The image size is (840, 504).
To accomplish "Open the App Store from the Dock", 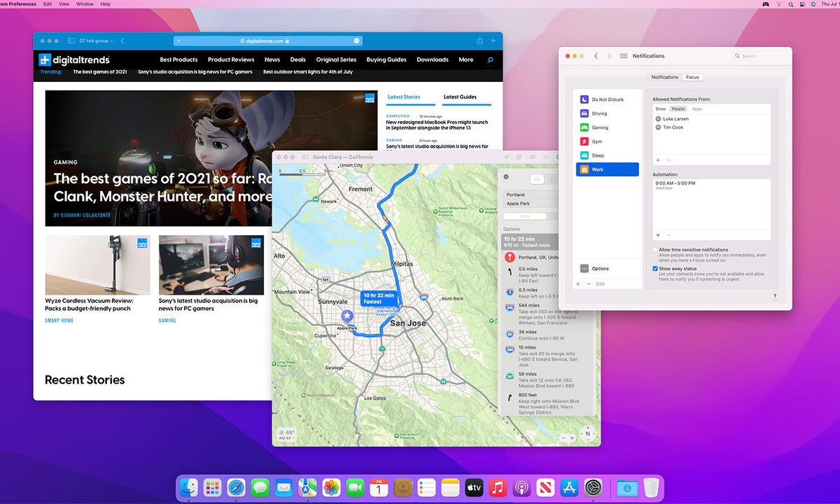I will coord(569,487).
